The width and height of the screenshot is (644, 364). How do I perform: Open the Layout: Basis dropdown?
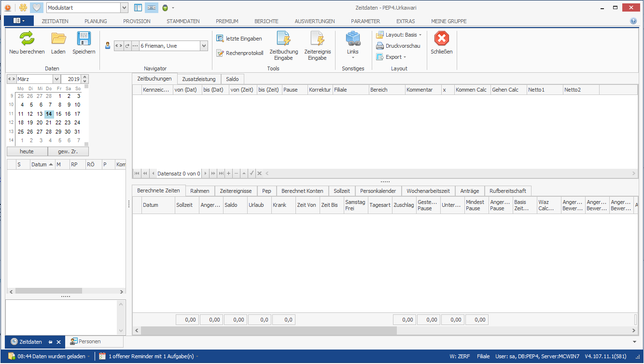(399, 35)
